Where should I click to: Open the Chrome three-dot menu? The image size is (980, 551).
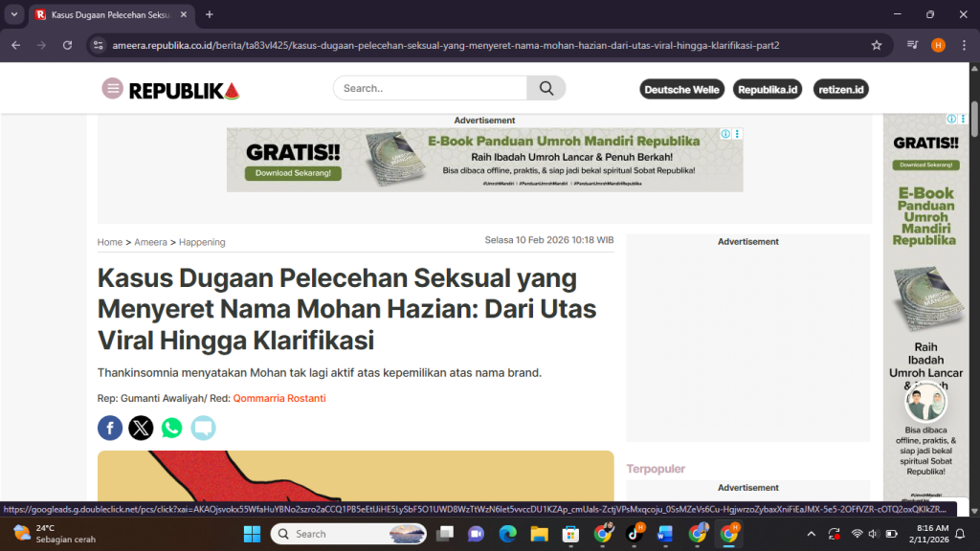point(962,45)
